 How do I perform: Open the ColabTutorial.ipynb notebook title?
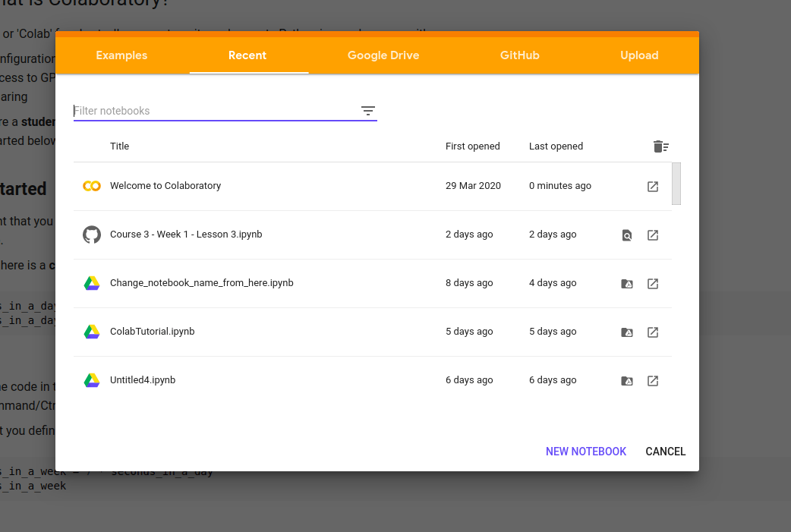click(x=152, y=332)
